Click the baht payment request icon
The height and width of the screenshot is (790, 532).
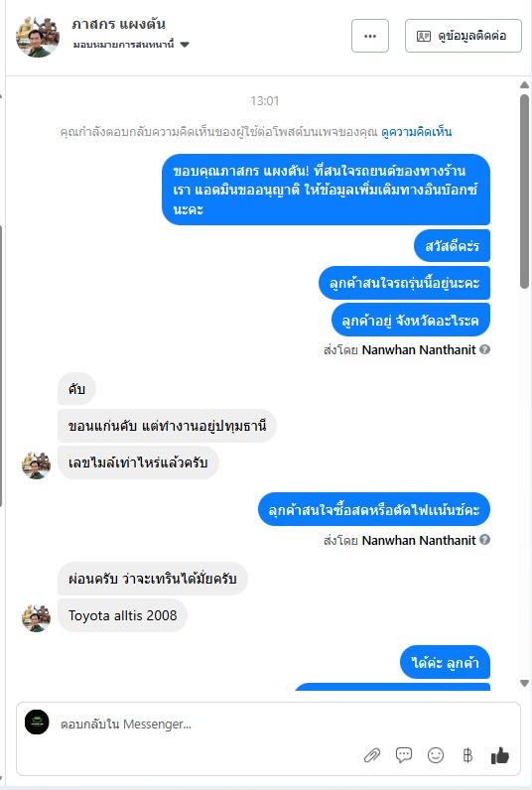coord(467,755)
